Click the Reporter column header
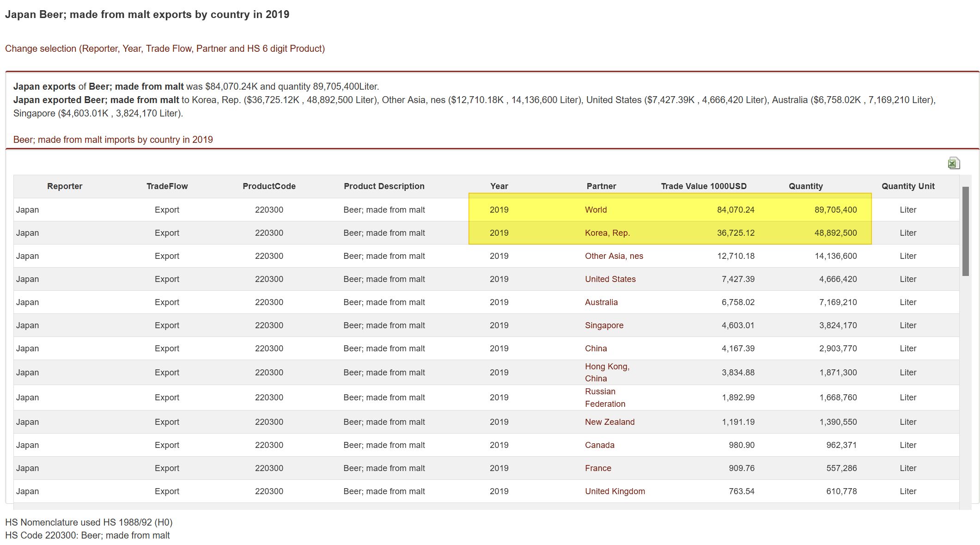This screenshot has height=545, width=980. click(x=65, y=186)
